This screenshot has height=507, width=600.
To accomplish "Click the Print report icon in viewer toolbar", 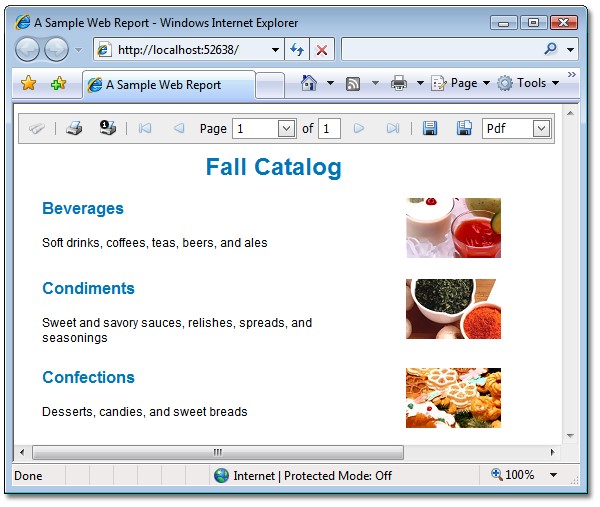I will click(74, 128).
